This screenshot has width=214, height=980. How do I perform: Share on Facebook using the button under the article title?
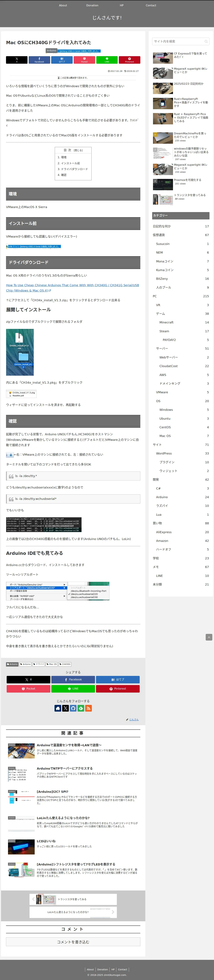(39, 60)
